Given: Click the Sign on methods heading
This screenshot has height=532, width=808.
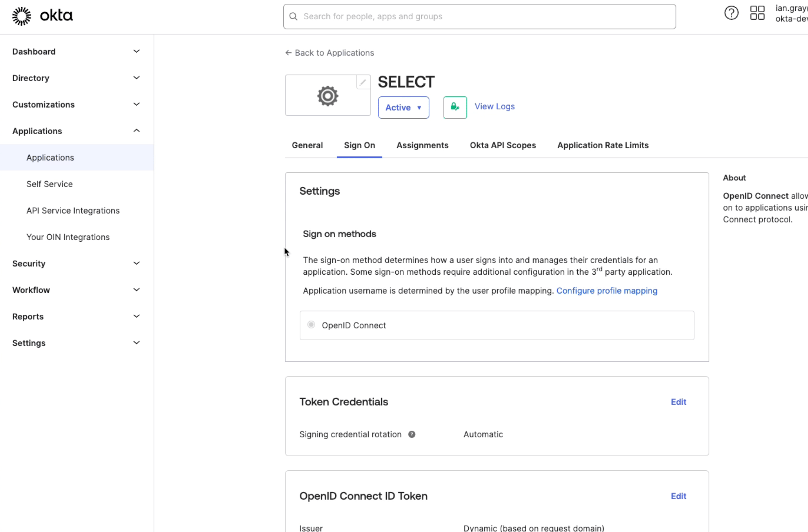Looking at the screenshot, I should [339, 234].
